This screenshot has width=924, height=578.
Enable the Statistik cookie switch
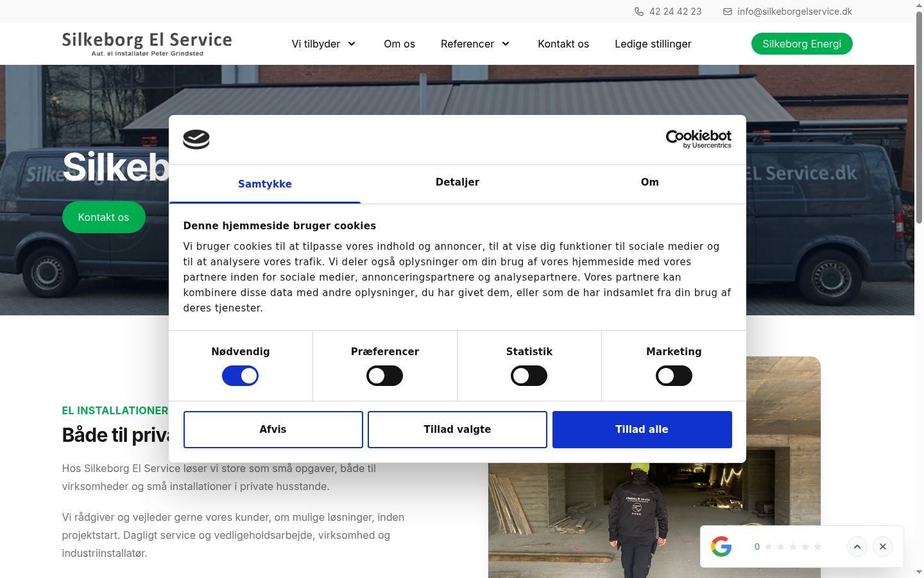[529, 376]
